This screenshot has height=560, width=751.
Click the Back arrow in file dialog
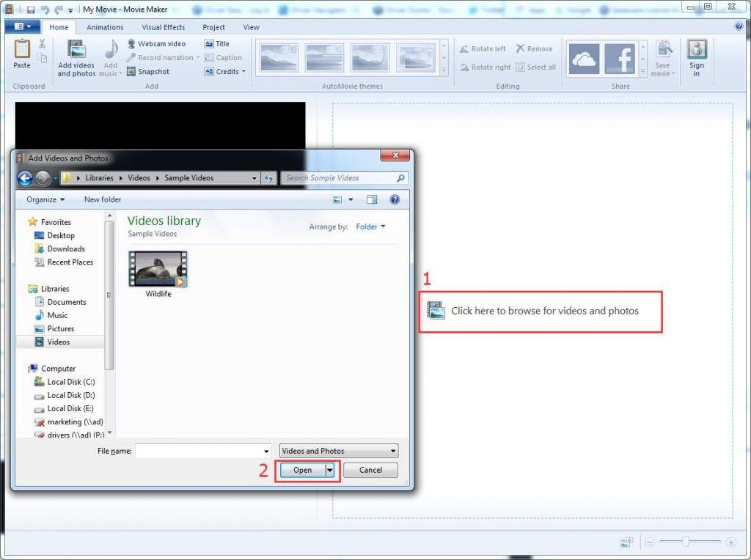pos(25,178)
